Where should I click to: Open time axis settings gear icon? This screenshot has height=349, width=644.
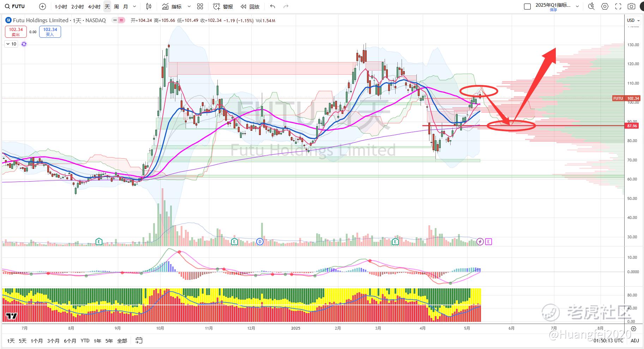[x=634, y=329]
